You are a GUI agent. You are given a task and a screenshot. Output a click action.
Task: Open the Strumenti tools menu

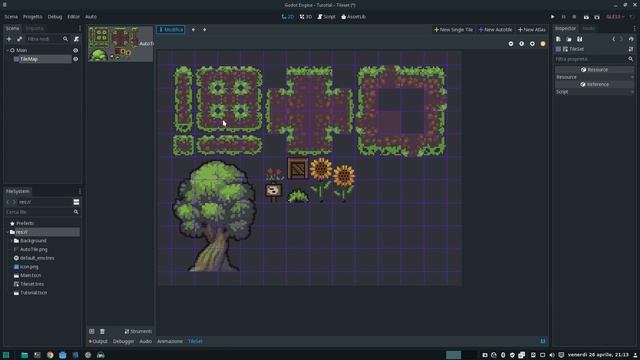pos(138,331)
